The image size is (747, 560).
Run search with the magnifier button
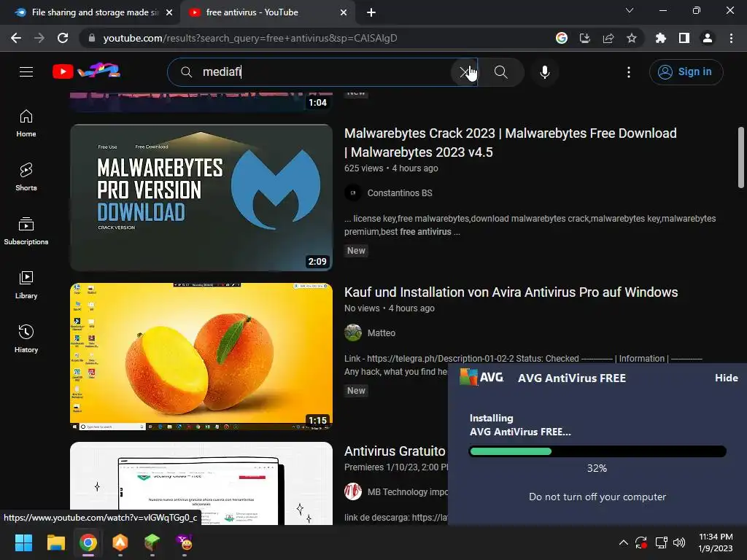pyautogui.click(x=500, y=72)
